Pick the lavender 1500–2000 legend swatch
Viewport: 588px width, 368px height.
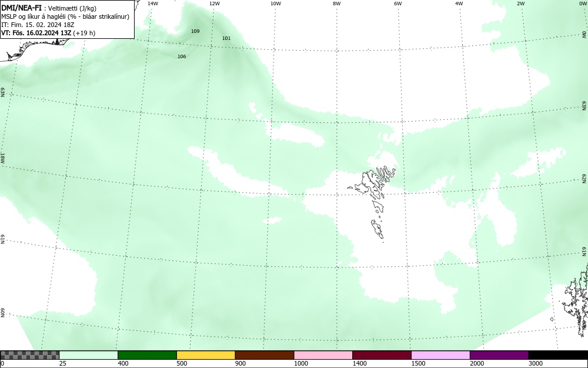pyautogui.click(x=440, y=355)
